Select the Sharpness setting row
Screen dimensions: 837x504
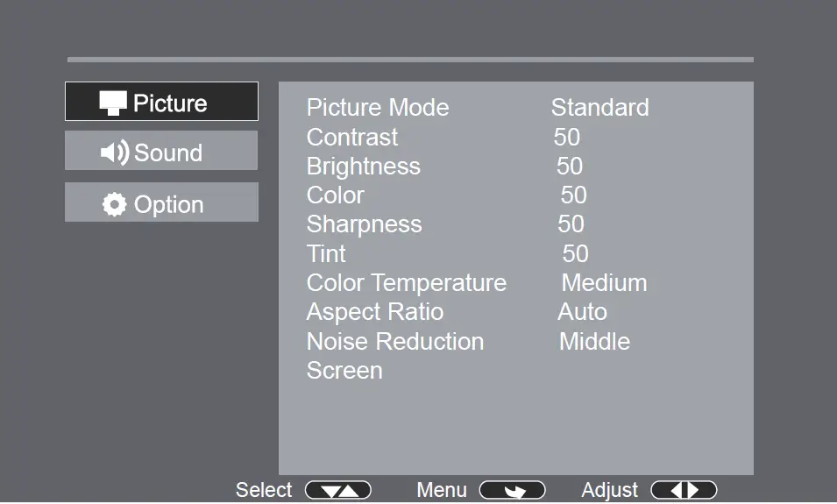364,224
